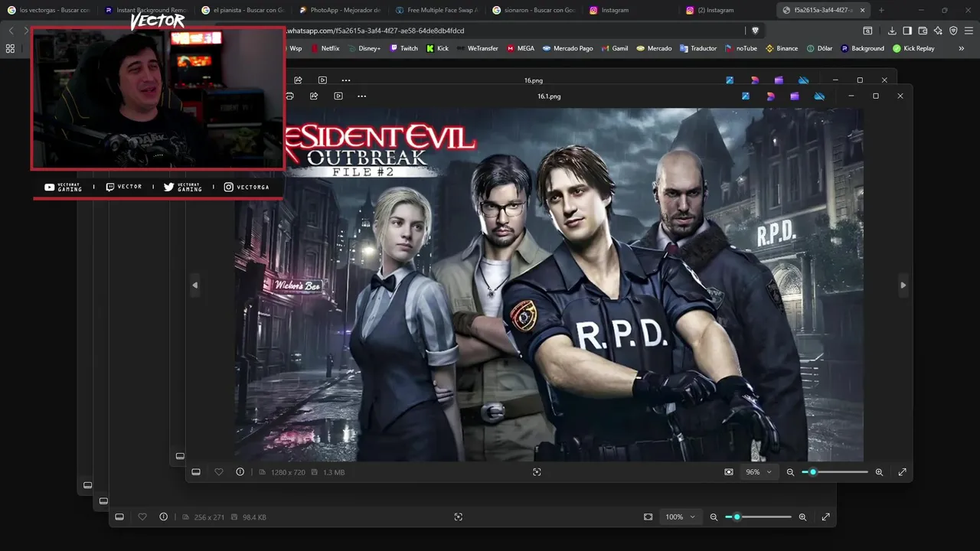This screenshot has height=551, width=980.
Task: Enter fullscreen in 16.1.png window
Action: point(902,472)
